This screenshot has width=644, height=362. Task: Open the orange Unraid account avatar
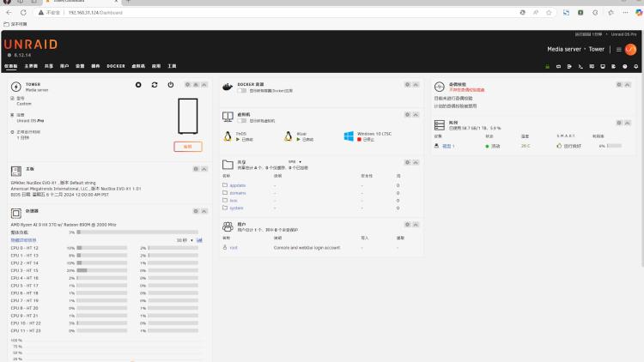click(x=630, y=49)
